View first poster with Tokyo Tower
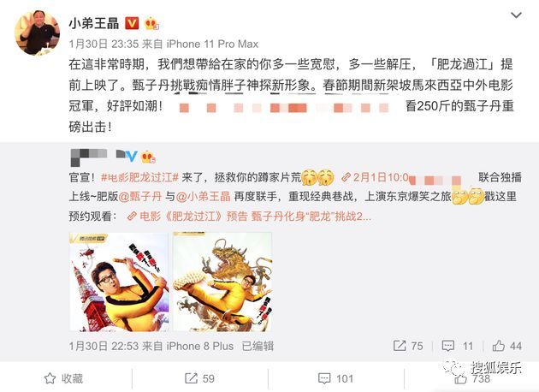This screenshot has width=539, height=392. coord(119,282)
